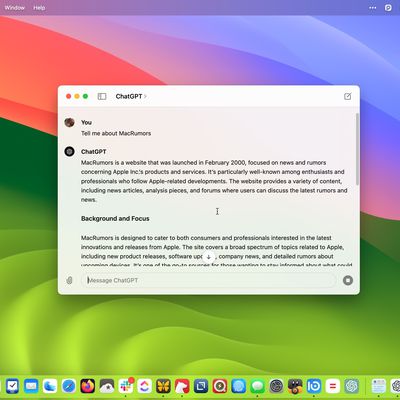Open the Help menu in the menu bar
Viewport: 400px width, 400px height.
[x=39, y=8]
